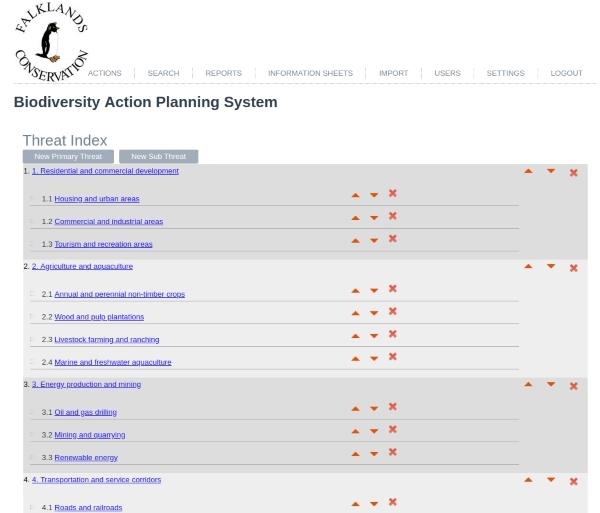
Task: Go to Settings in navigation bar
Action: coord(505,73)
